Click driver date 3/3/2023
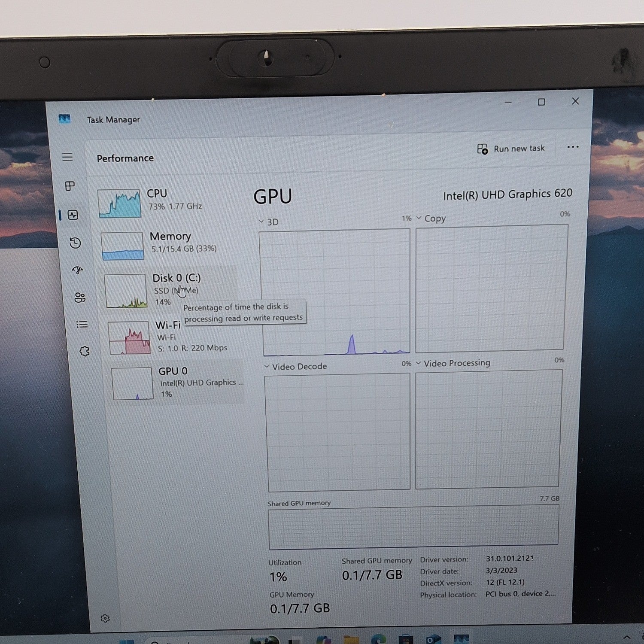This screenshot has width=644, height=644. point(501,570)
